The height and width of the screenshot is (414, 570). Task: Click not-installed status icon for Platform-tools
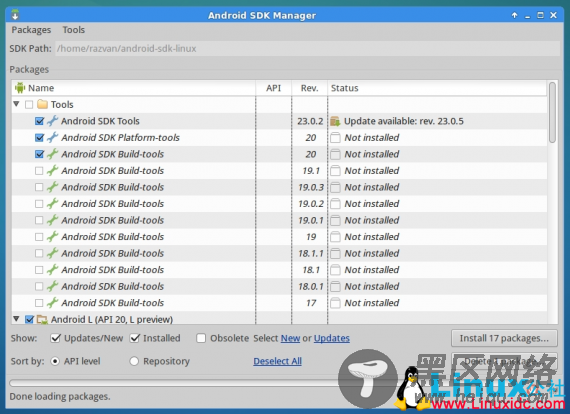click(x=335, y=138)
